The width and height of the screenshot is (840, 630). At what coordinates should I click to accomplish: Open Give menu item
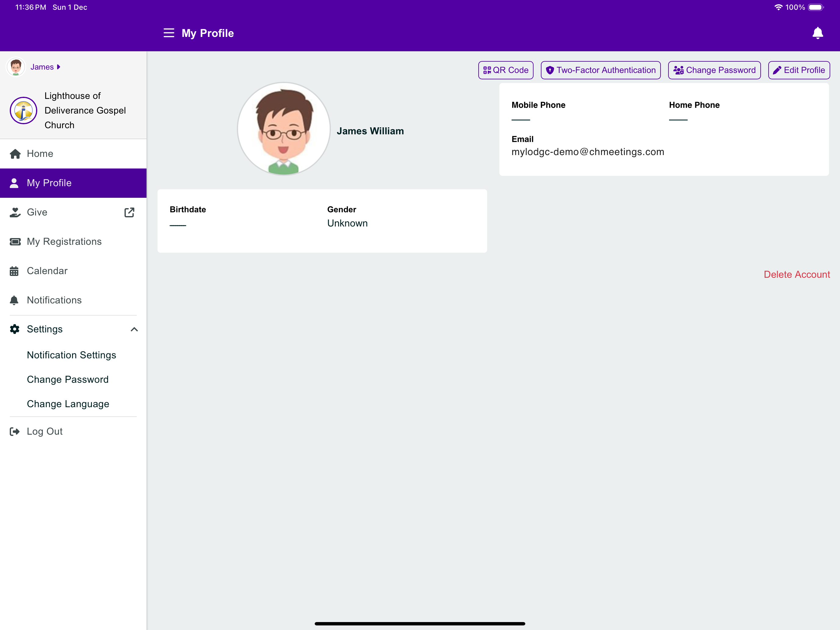click(x=73, y=212)
